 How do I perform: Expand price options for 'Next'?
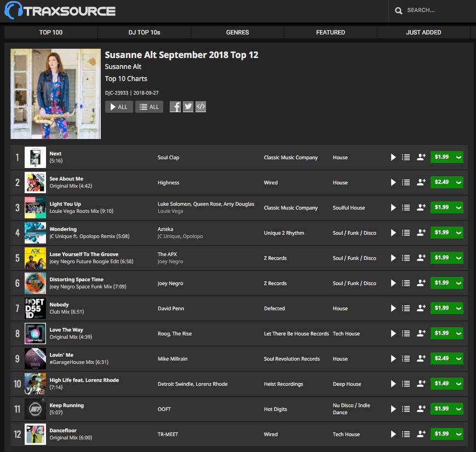pos(458,157)
